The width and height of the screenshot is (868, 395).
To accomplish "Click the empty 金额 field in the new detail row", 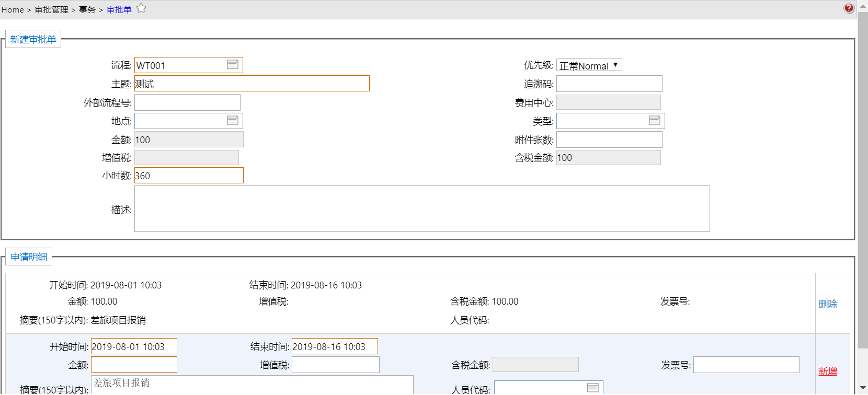I will pyautogui.click(x=134, y=365).
